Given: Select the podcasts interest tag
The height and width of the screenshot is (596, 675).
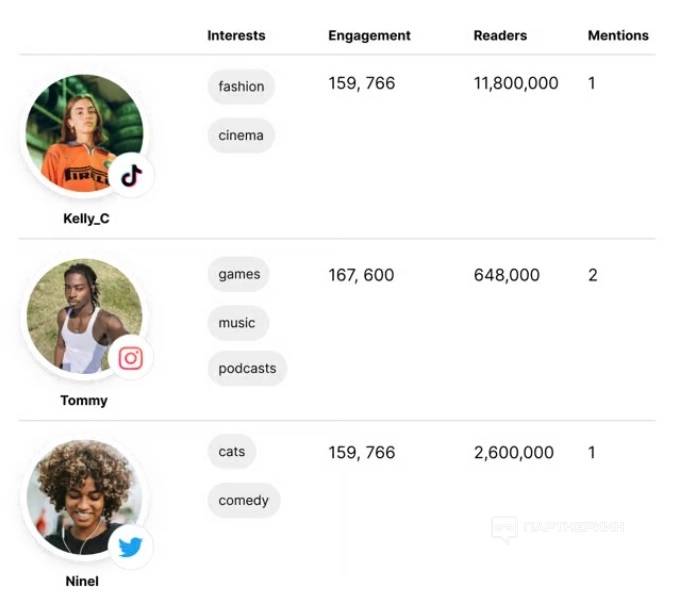Looking at the screenshot, I should (247, 368).
